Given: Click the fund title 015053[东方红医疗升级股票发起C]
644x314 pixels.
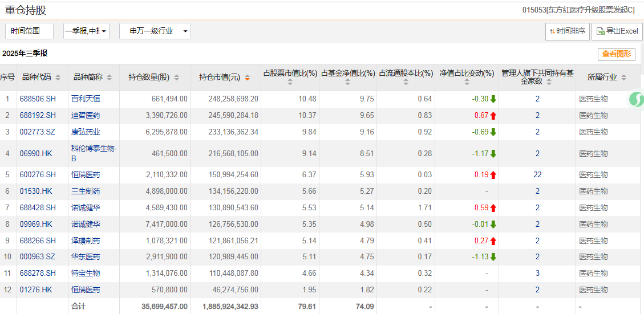Looking at the screenshot, I should click(x=578, y=11).
